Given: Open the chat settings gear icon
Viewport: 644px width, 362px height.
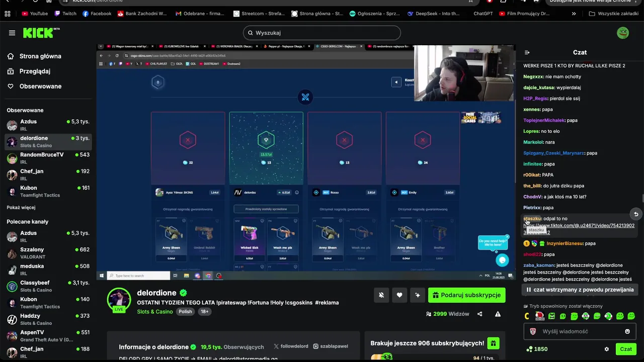Looking at the screenshot, I should [x=606, y=349].
